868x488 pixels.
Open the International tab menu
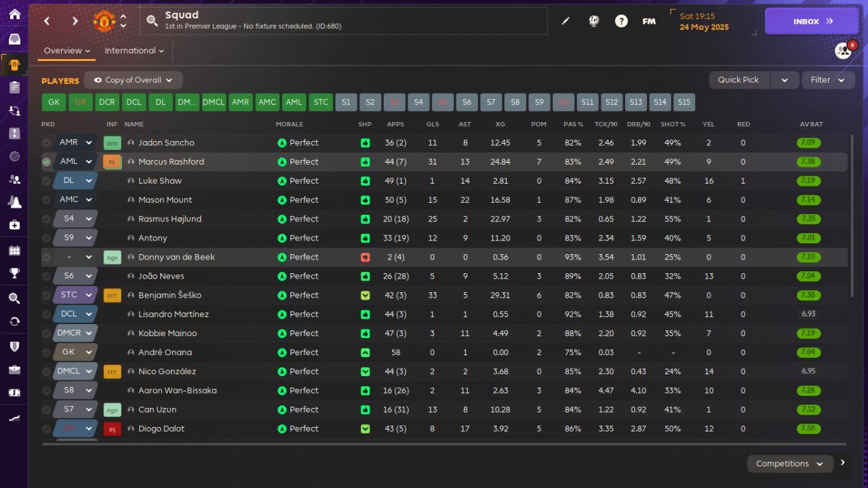click(x=134, y=51)
